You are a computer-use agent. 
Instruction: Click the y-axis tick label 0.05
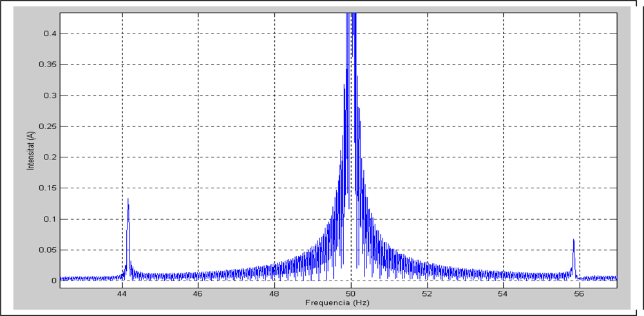tap(47, 250)
